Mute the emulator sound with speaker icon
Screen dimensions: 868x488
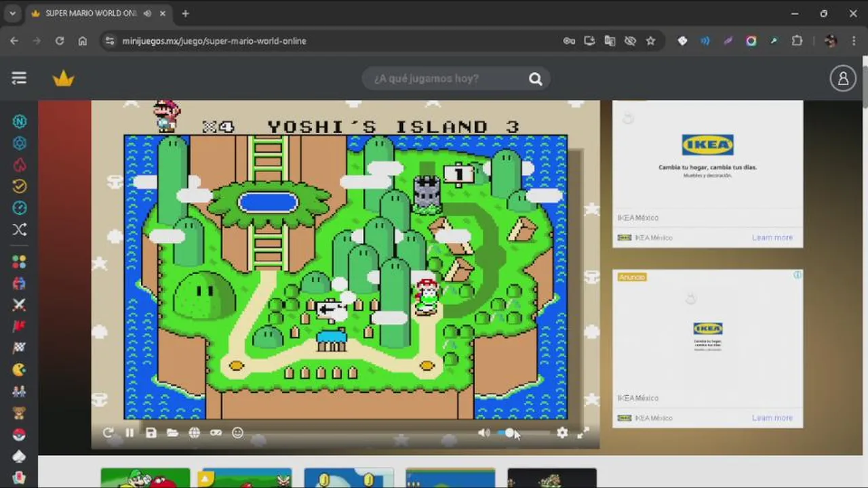click(x=484, y=432)
